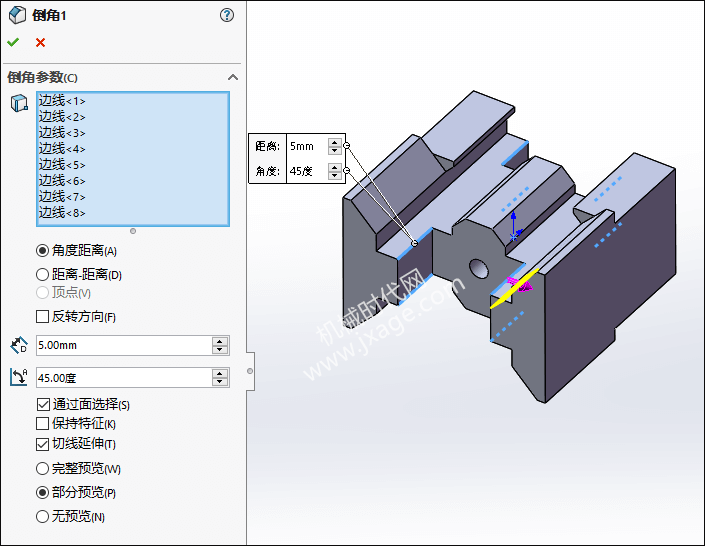The image size is (705, 546).
Task: Select 边线<2> in the edge list
Action: pyautogui.click(x=62, y=116)
